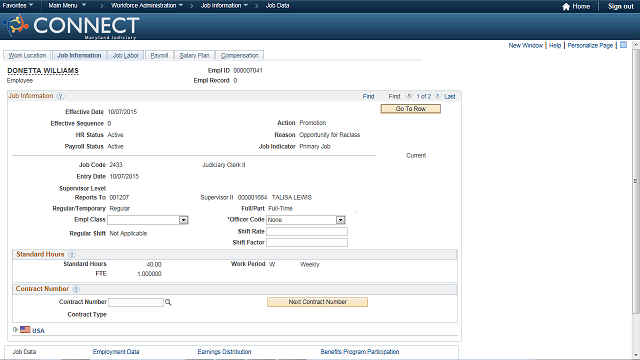Click the USA flag icon
Image resolution: width=640 pixels, height=360 pixels.
[25, 329]
